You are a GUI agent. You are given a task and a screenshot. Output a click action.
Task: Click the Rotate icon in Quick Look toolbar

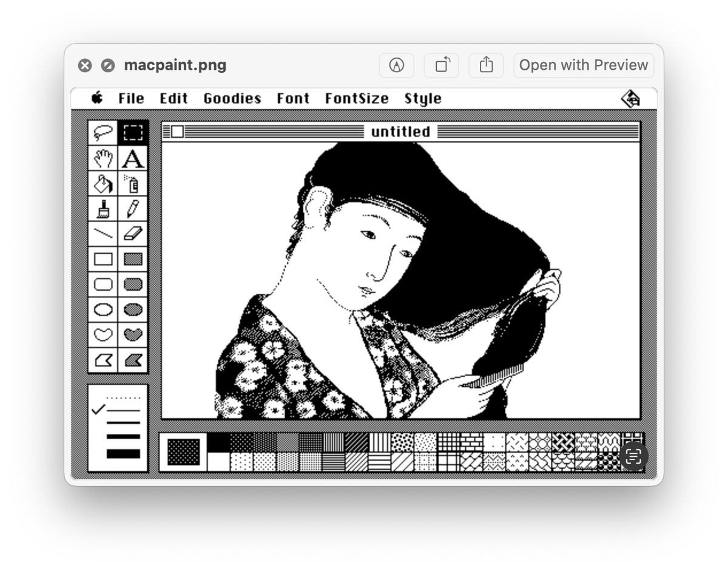tap(442, 65)
